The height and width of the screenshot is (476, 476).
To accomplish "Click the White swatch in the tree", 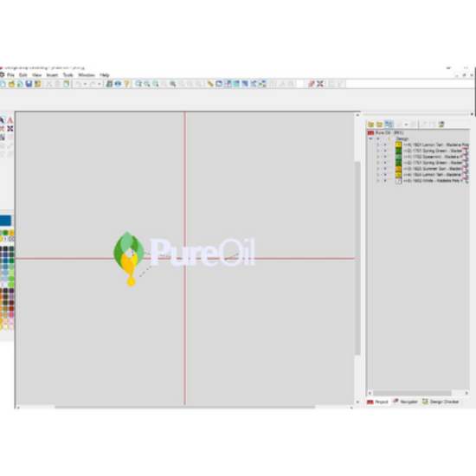I will coord(399,181).
